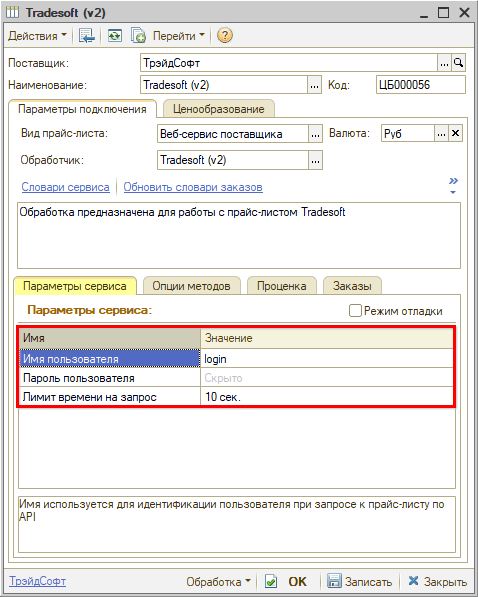
Task: Click the refresh icon in toolbar
Action: 114,36
